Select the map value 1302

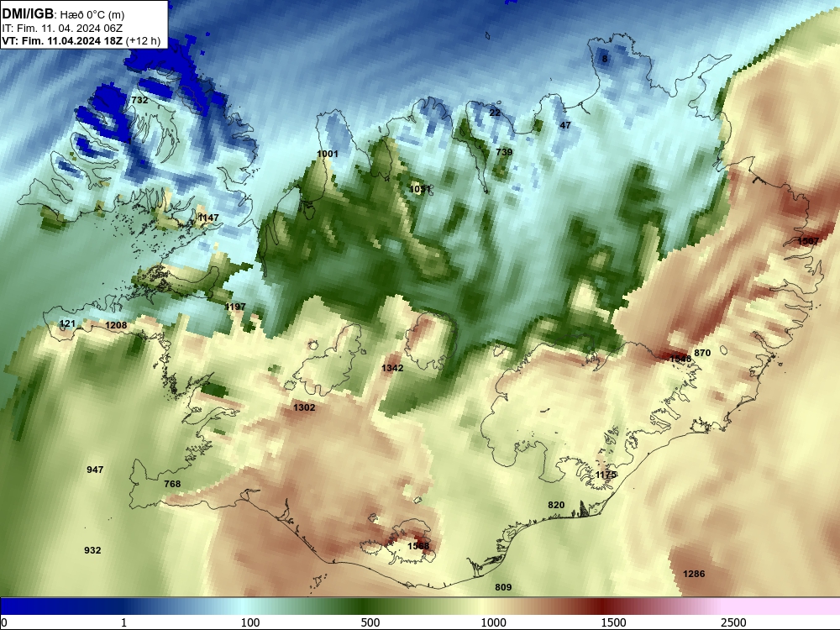[x=304, y=407]
